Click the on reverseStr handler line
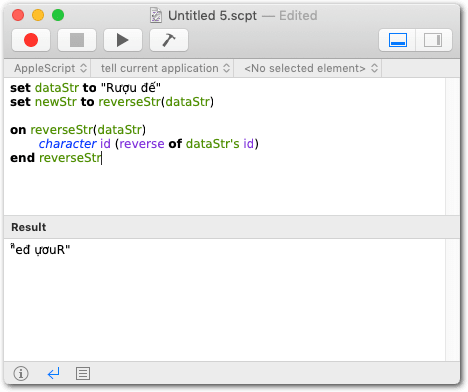 coord(78,130)
